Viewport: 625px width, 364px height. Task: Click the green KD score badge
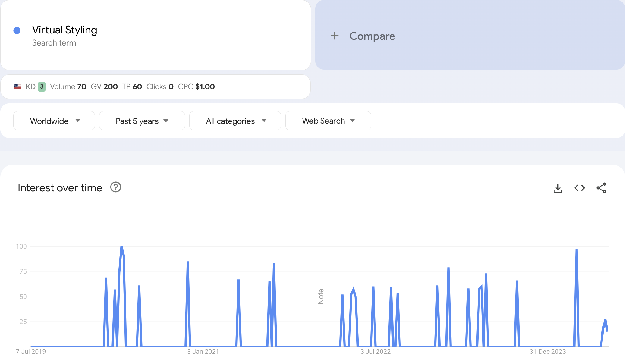coord(42,87)
